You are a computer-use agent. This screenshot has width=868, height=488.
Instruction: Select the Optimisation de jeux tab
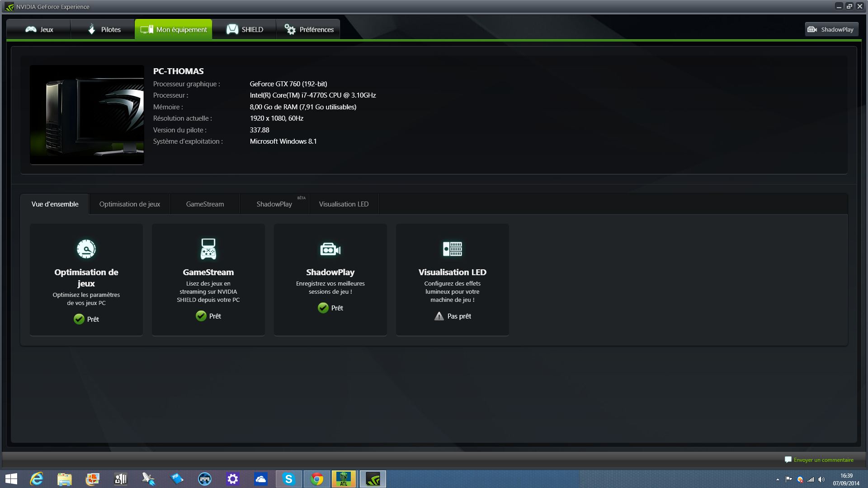tap(129, 204)
